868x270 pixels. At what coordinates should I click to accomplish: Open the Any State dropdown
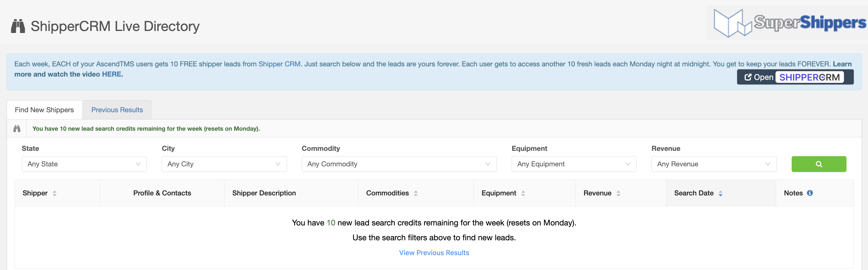point(84,164)
